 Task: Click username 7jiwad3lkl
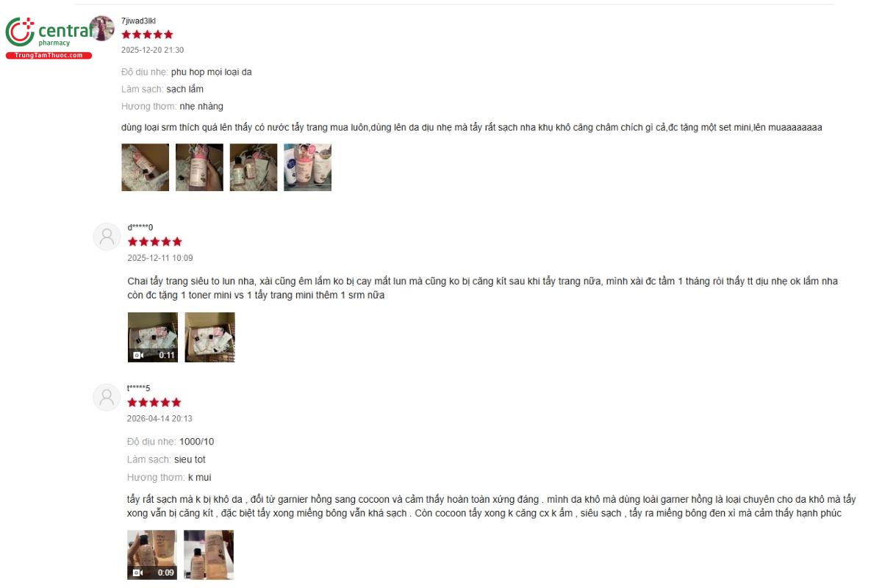tap(138, 21)
